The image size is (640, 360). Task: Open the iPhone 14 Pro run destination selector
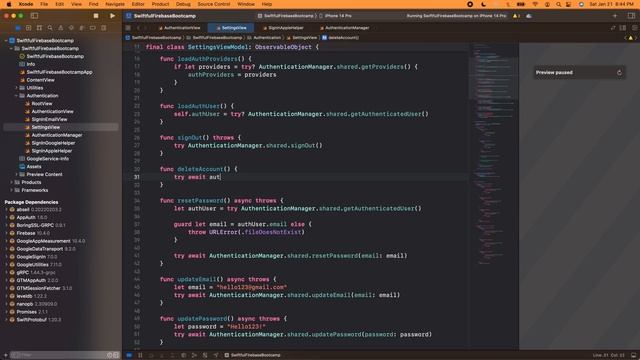[336, 16]
